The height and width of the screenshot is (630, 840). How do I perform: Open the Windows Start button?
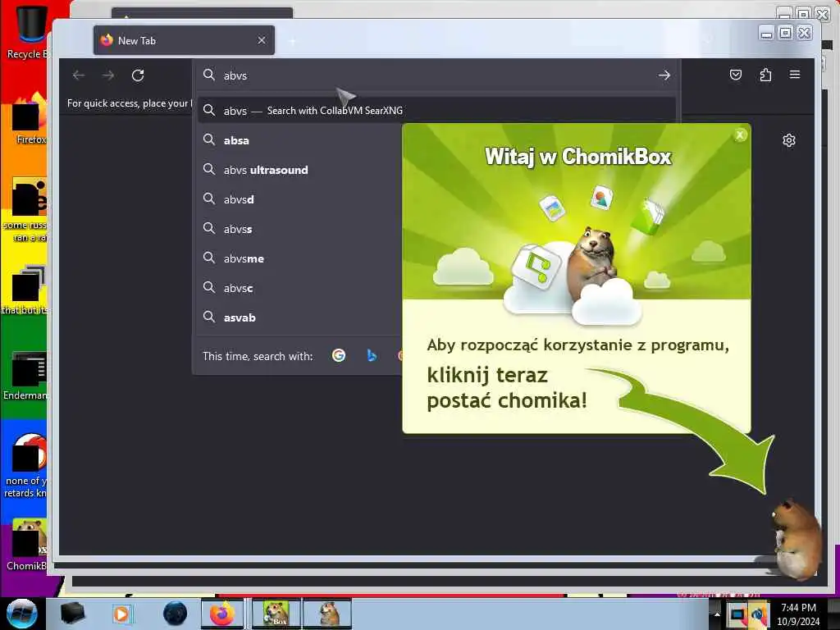click(x=21, y=614)
